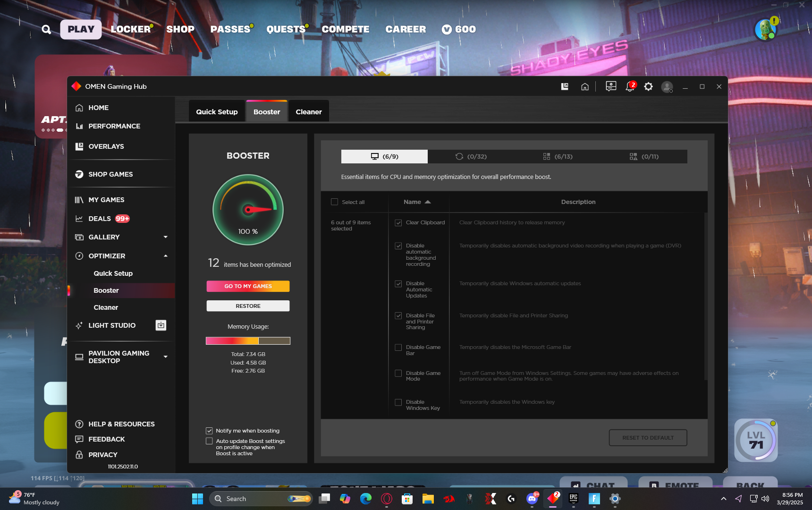
Task: Select the (0/32) processes category tab
Action: (x=471, y=156)
